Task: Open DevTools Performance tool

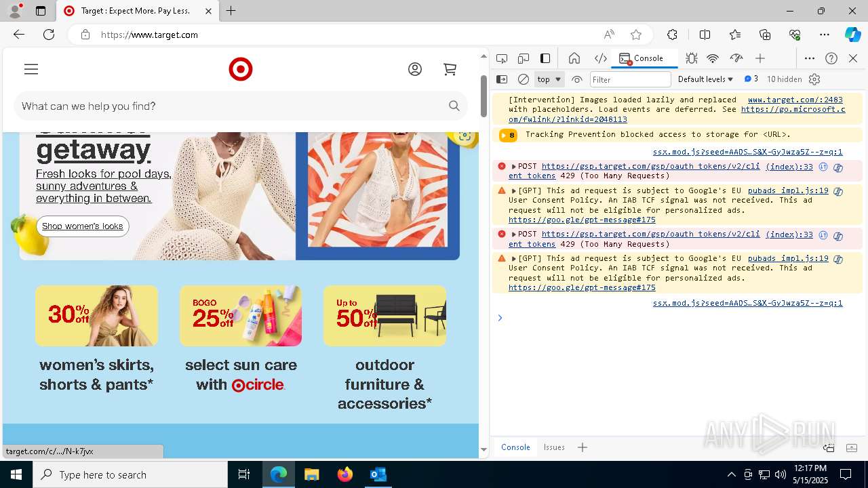Action: [x=736, y=58]
